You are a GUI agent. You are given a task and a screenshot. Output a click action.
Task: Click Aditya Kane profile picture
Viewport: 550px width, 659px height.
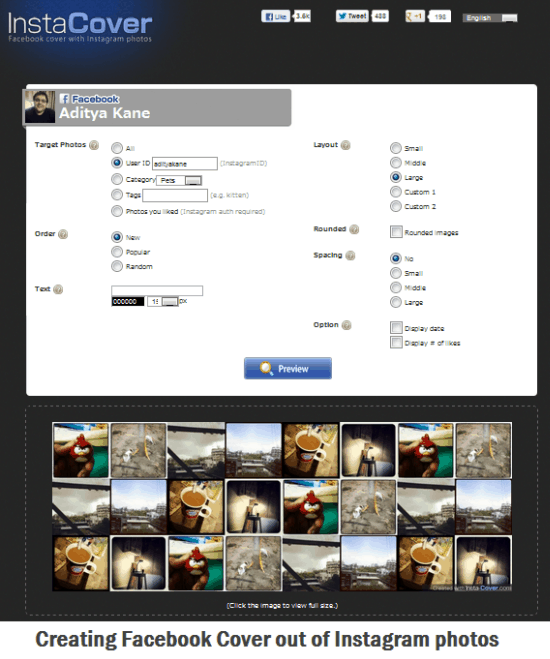(40, 107)
